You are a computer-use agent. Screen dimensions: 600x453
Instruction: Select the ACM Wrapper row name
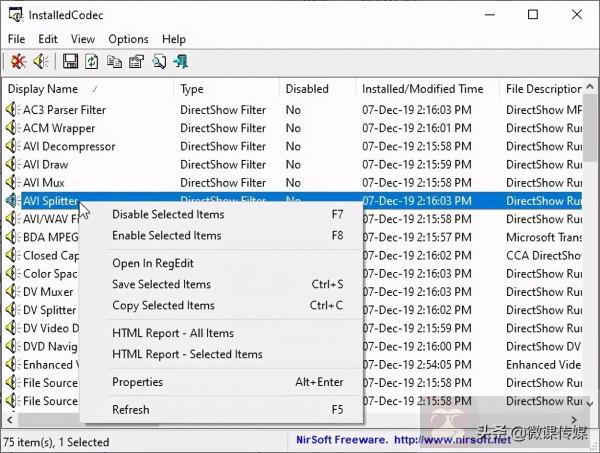click(x=59, y=128)
